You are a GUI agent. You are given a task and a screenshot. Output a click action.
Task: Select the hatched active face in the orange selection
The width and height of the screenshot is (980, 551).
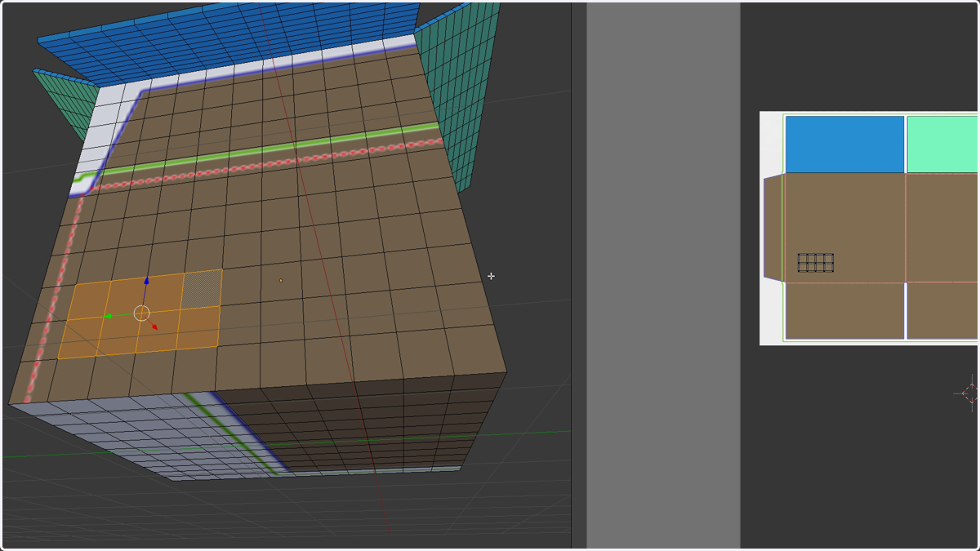point(202,289)
